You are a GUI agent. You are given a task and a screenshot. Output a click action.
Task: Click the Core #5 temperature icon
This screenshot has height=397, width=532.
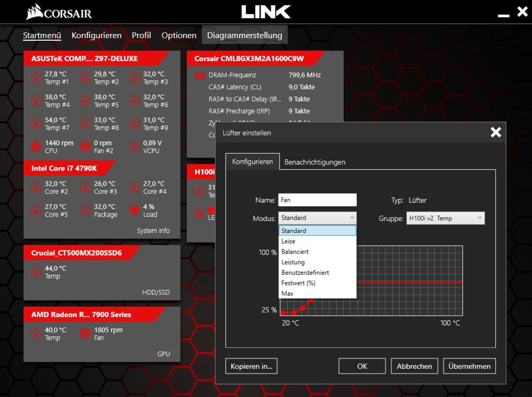36,211
